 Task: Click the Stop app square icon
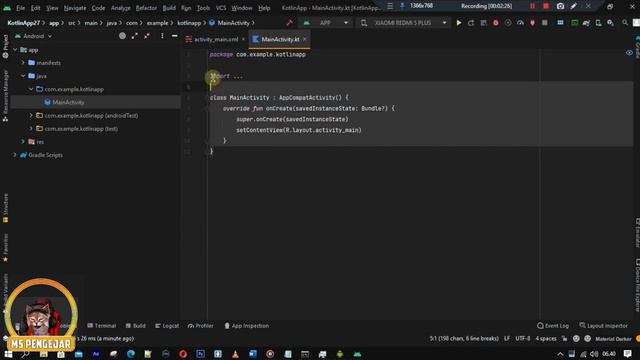544,23
